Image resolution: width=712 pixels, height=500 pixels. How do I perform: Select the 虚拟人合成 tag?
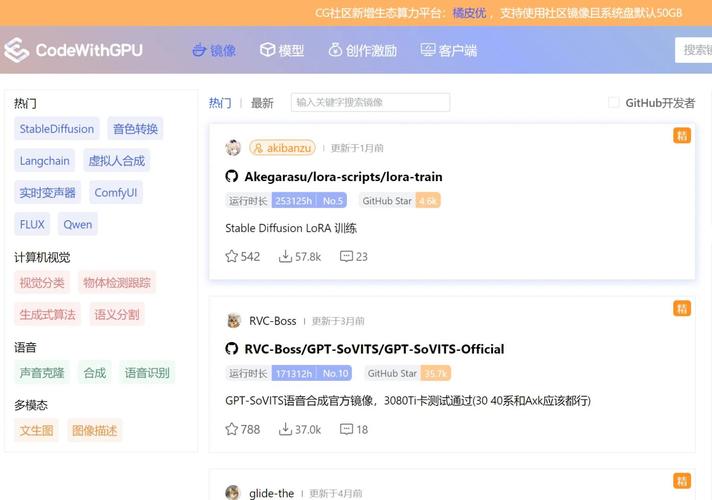pos(117,161)
